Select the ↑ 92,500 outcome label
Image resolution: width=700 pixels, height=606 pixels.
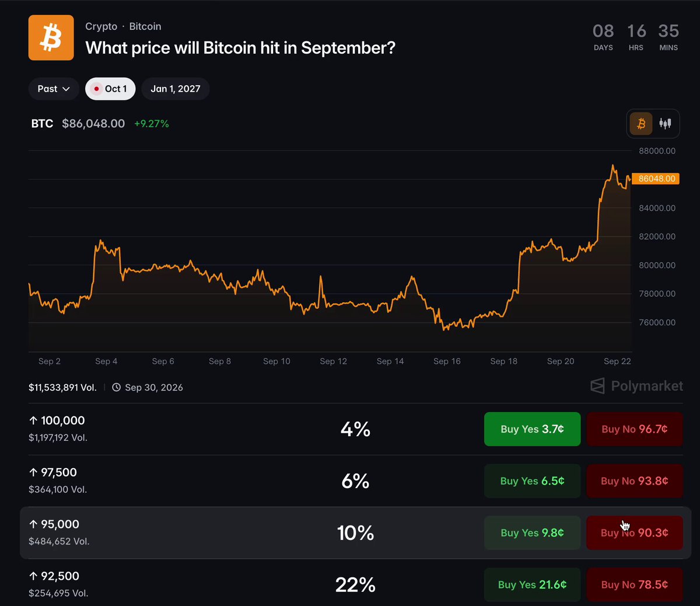[54, 576]
